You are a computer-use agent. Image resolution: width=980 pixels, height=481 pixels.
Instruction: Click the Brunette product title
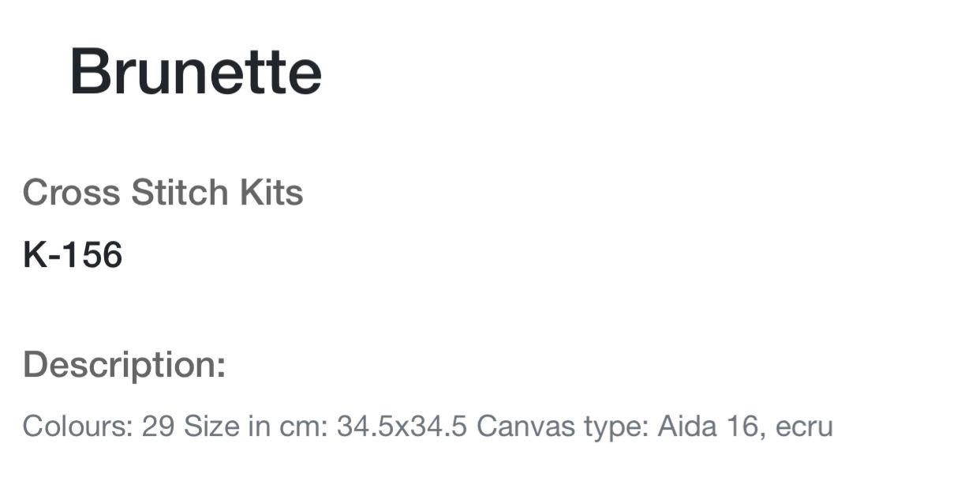point(196,72)
